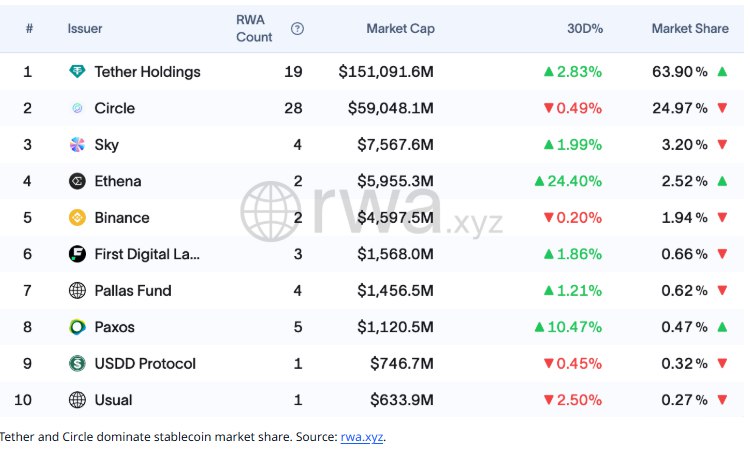The image size is (750, 456).
Task: Click the 24.97% market share value
Action: click(x=680, y=108)
